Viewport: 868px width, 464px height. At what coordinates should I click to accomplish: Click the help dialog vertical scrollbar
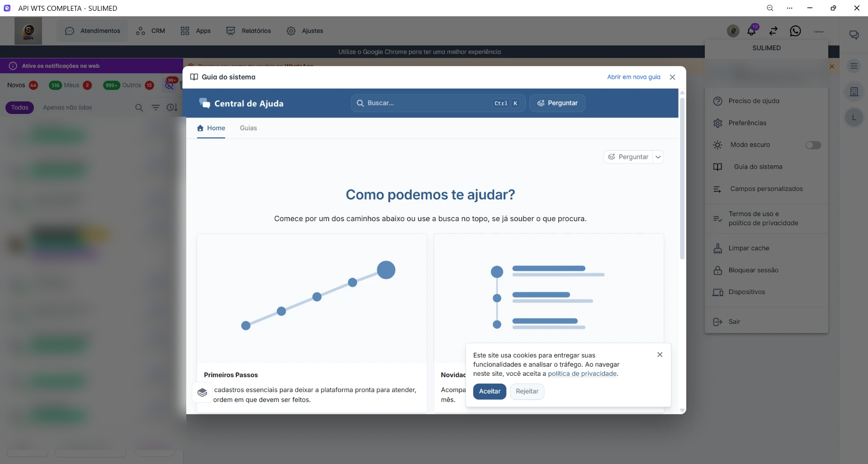click(682, 179)
